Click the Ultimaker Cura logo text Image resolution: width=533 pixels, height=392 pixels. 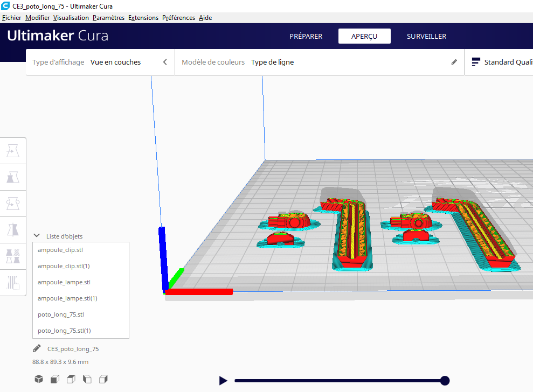(58, 36)
